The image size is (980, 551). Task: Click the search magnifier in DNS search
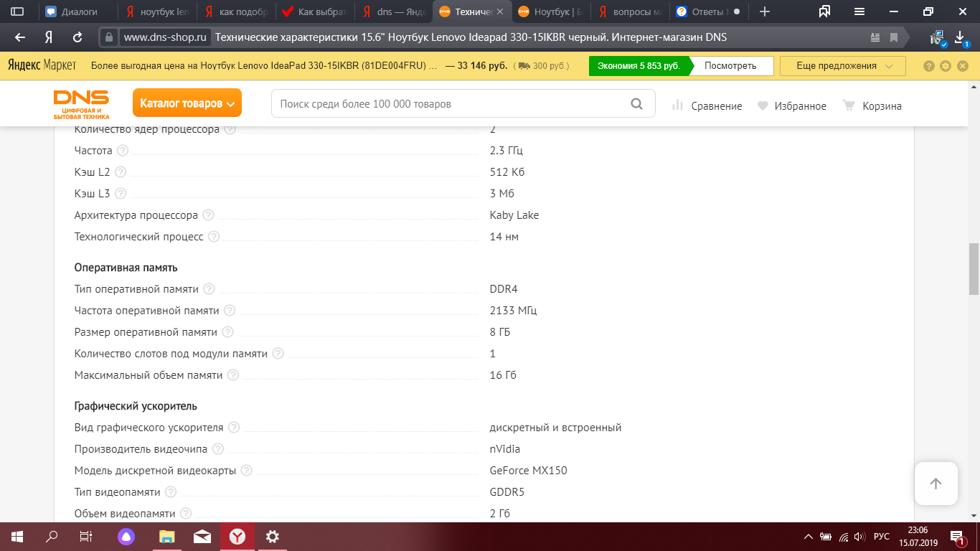pyautogui.click(x=636, y=104)
